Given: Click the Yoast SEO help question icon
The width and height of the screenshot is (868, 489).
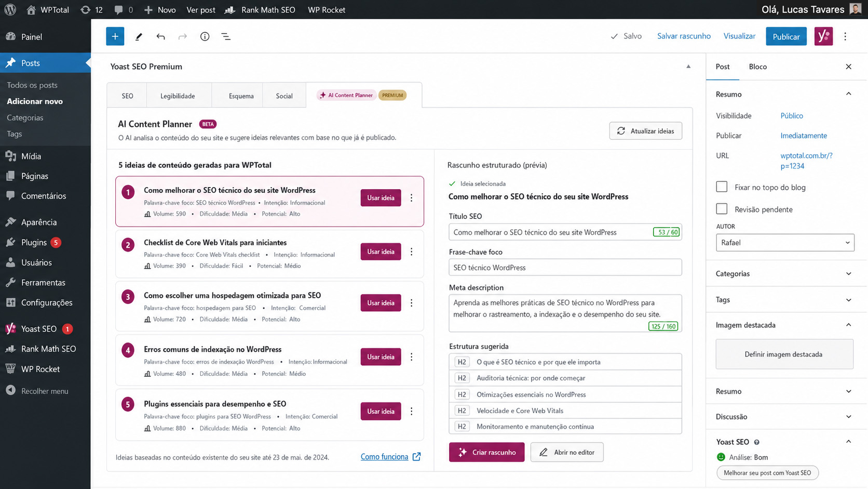Looking at the screenshot, I should click(x=756, y=442).
